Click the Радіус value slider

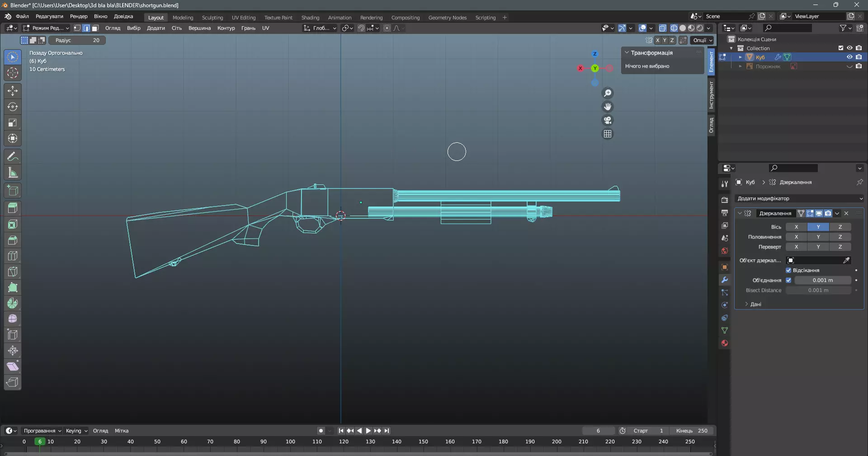(x=77, y=40)
